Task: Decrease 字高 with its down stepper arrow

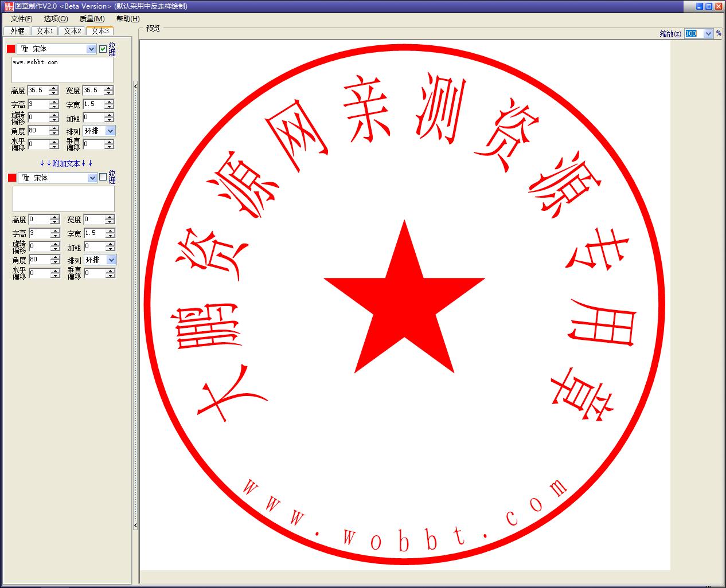Action: 55,107
